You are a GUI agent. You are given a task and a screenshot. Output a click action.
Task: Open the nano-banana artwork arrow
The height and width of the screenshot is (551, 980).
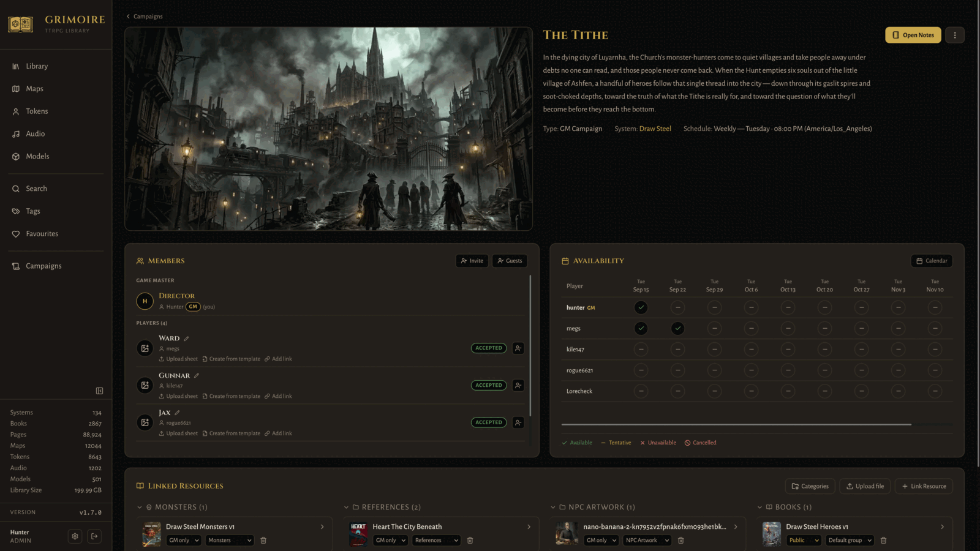coord(736,527)
